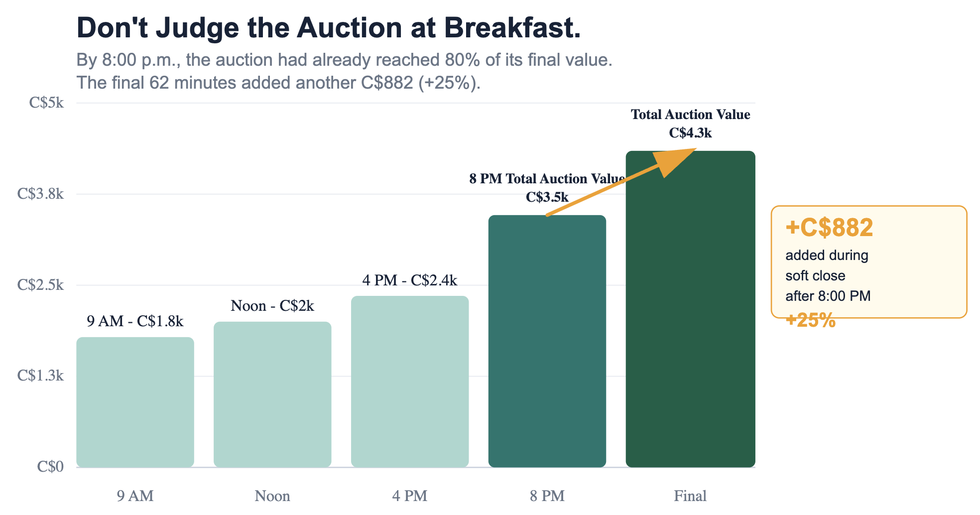Image resolution: width=980 pixels, height=515 pixels.
Task: Click the Final dark green bar
Action: pyautogui.click(x=690, y=309)
